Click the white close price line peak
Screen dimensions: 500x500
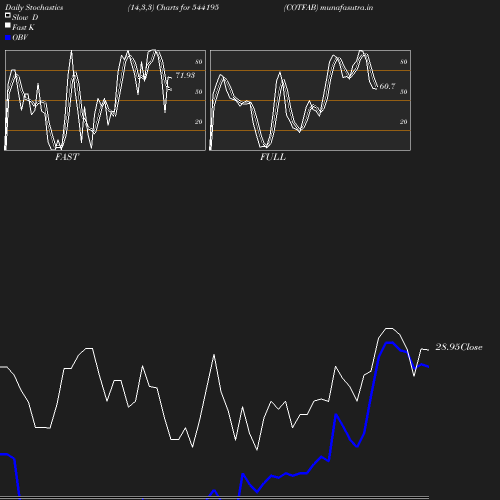click(x=389, y=328)
